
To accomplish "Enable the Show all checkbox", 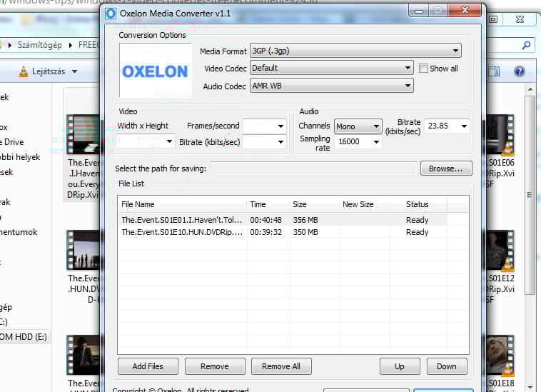I will click(x=423, y=69).
